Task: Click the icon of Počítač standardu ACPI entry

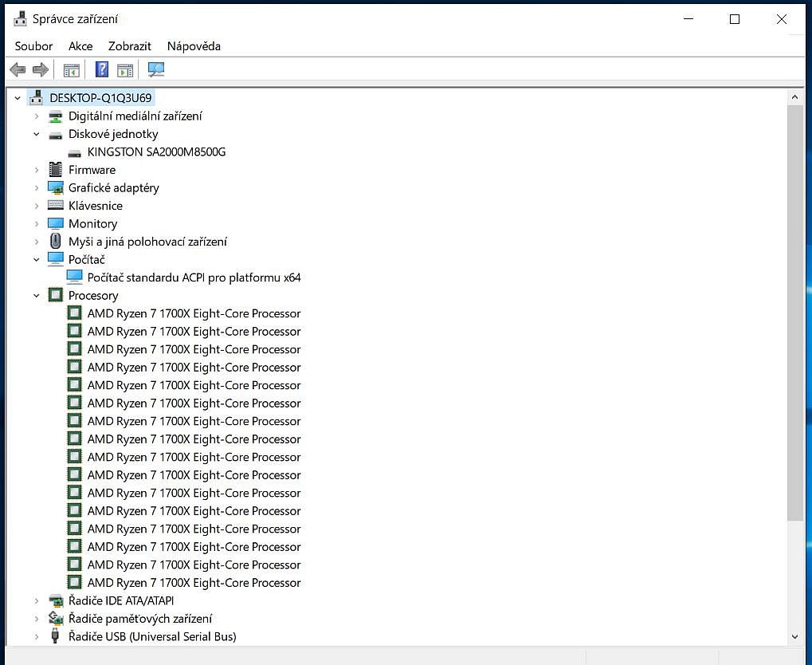Action: [x=75, y=277]
